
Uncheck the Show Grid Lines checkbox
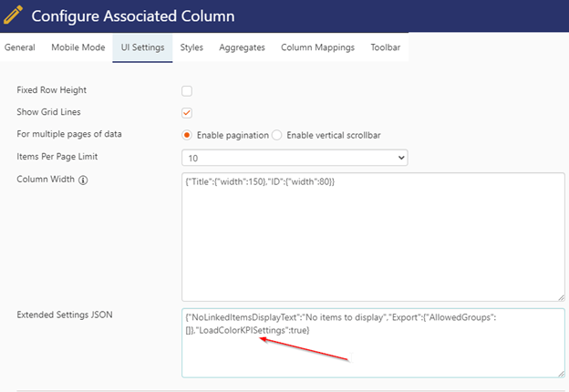point(187,113)
